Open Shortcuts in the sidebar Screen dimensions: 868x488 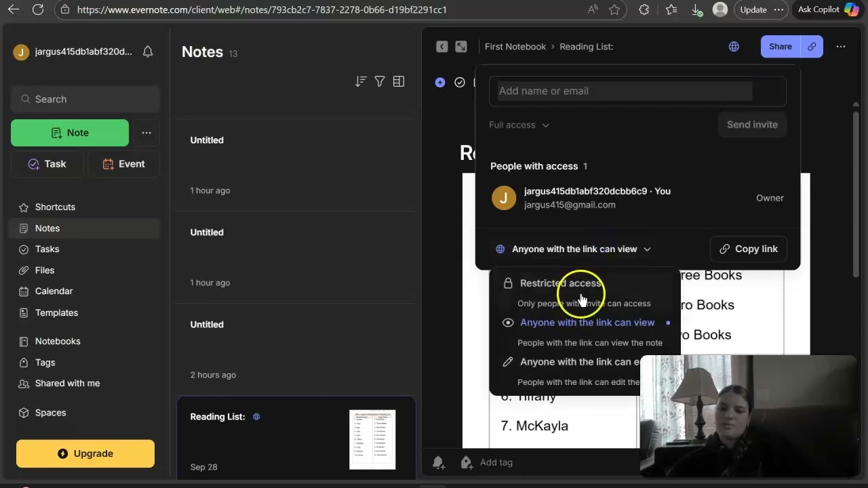[85, 207]
